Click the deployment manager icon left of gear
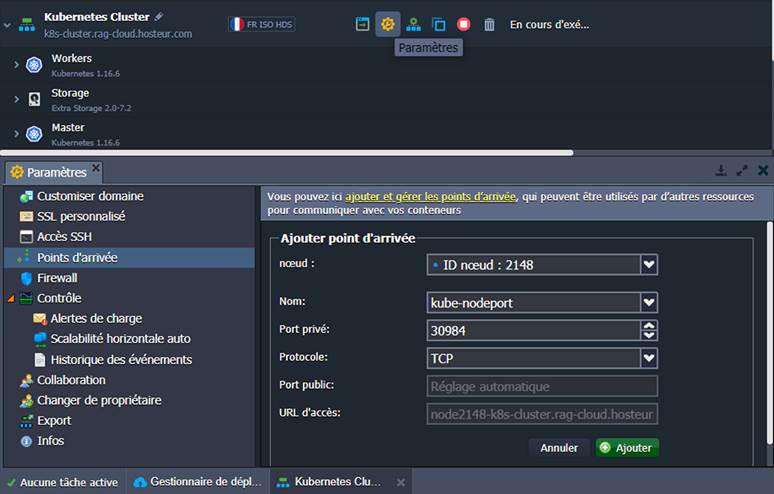This screenshot has height=494, width=774. pyautogui.click(x=363, y=24)
